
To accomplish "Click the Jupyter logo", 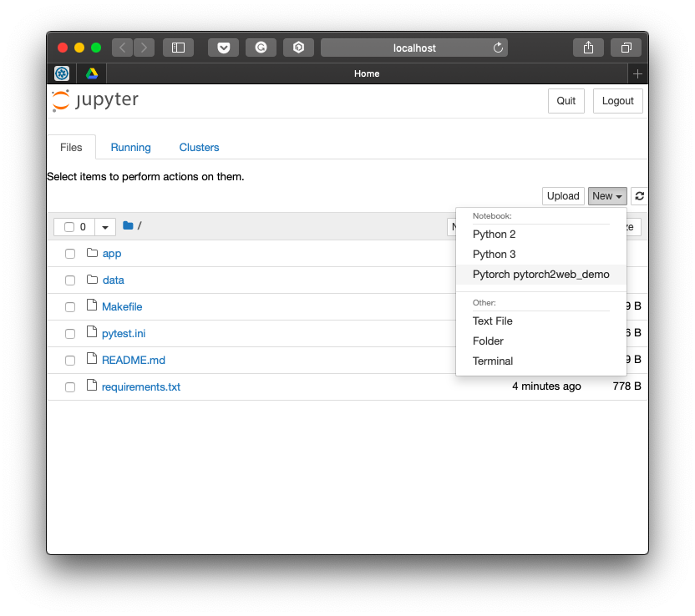I will click(x=95, y=100).
